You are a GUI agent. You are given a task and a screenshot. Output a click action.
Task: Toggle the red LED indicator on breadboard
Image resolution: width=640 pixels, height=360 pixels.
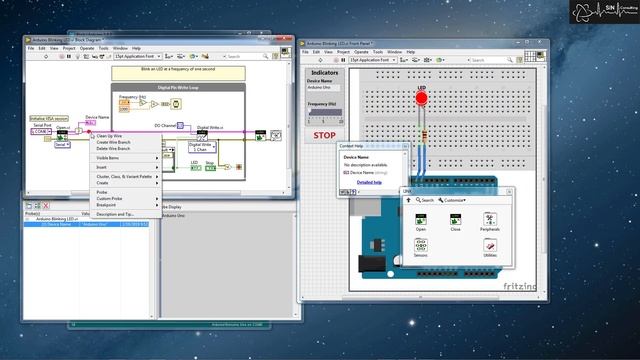pos(422,98)
